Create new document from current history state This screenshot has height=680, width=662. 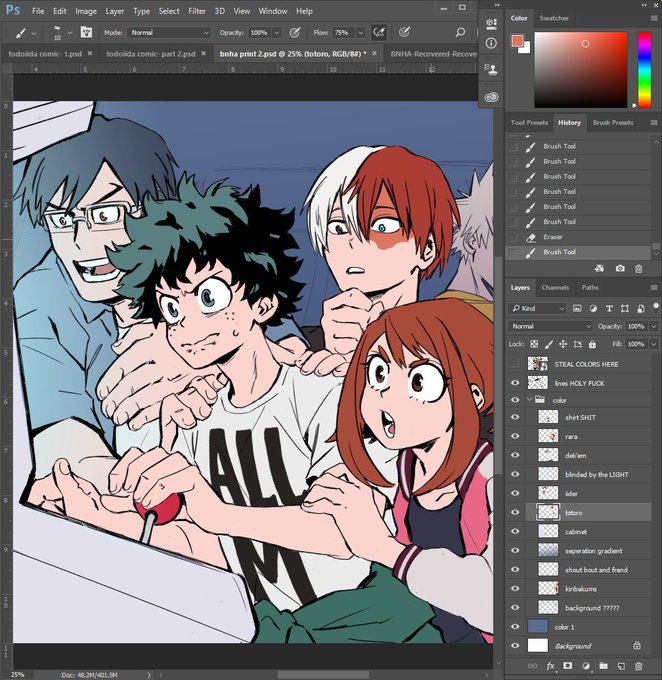tap(599, 268)
